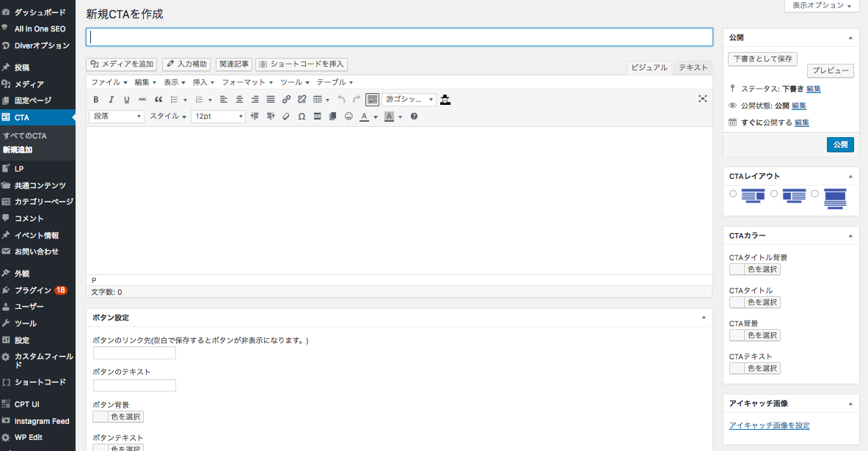
Task: Open the スタイル dropdown
Action: 168,116
